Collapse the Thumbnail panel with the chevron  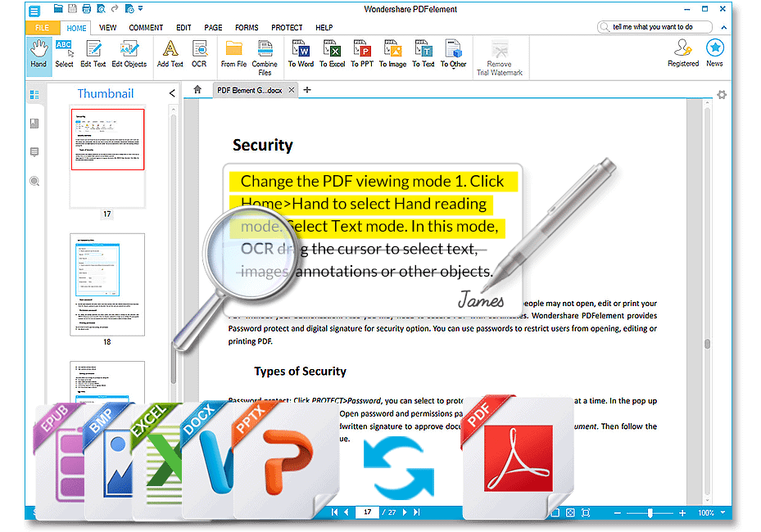click(172, 93)
